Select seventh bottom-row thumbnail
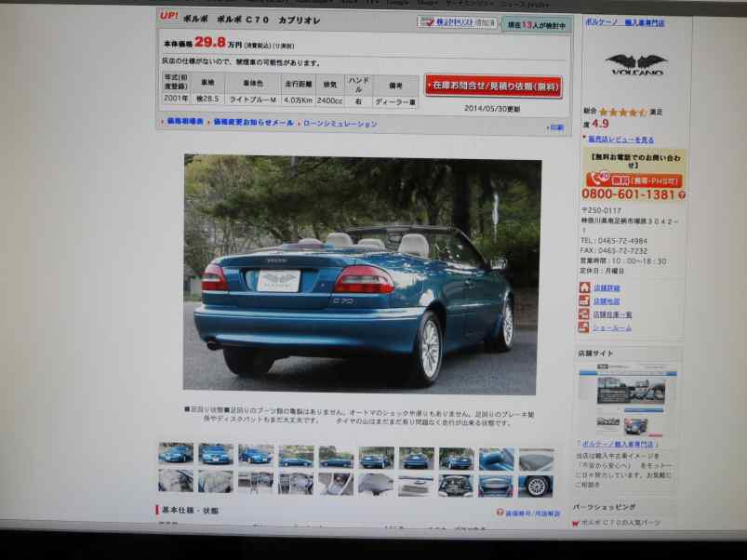Image resolution: width=747 pixels, height=560 pixels. tap(416, 486)
